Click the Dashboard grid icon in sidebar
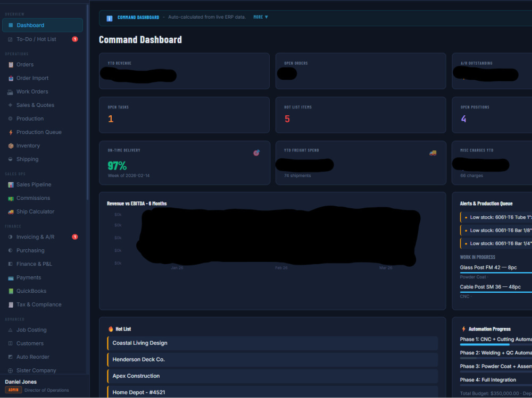This screenshot has height=398, width=532. (x=11, y=26)
